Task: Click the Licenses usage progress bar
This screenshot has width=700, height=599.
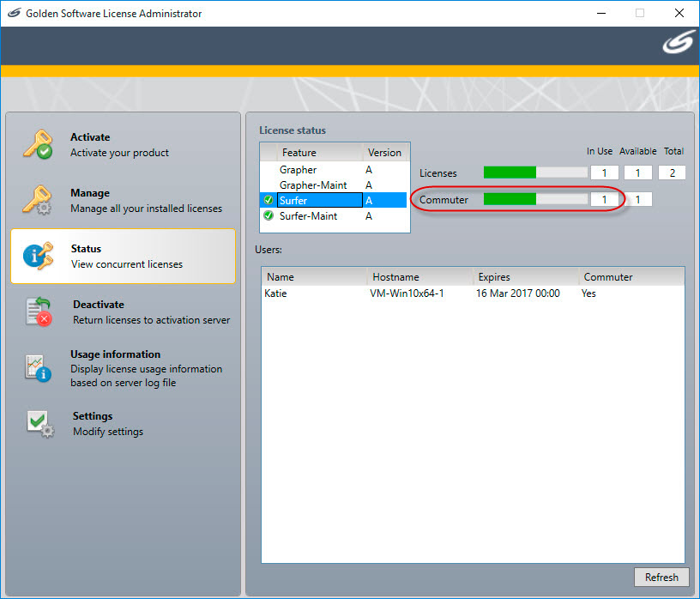Action: 535,172
